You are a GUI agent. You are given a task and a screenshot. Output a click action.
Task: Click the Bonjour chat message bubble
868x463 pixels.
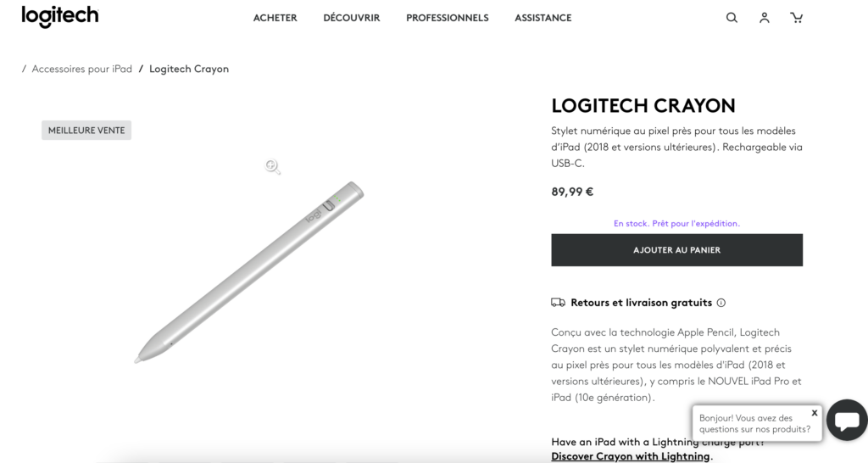(754, 423)
